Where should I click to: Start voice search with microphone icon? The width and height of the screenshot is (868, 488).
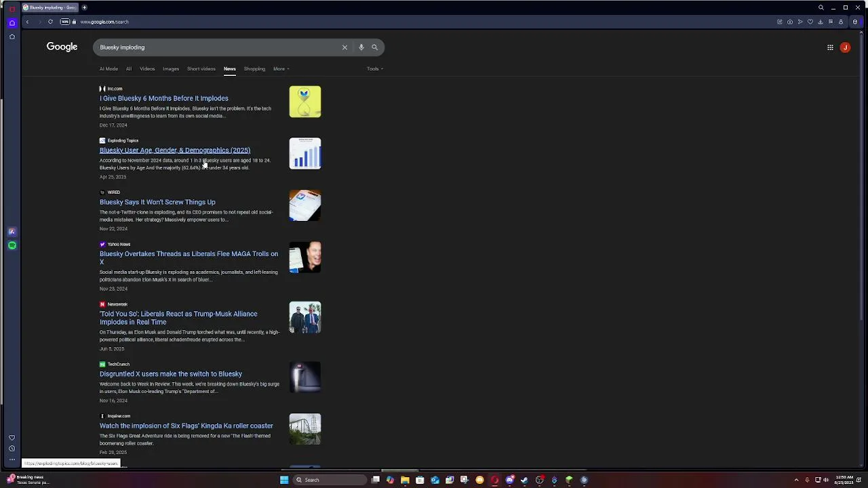[361, 47]
